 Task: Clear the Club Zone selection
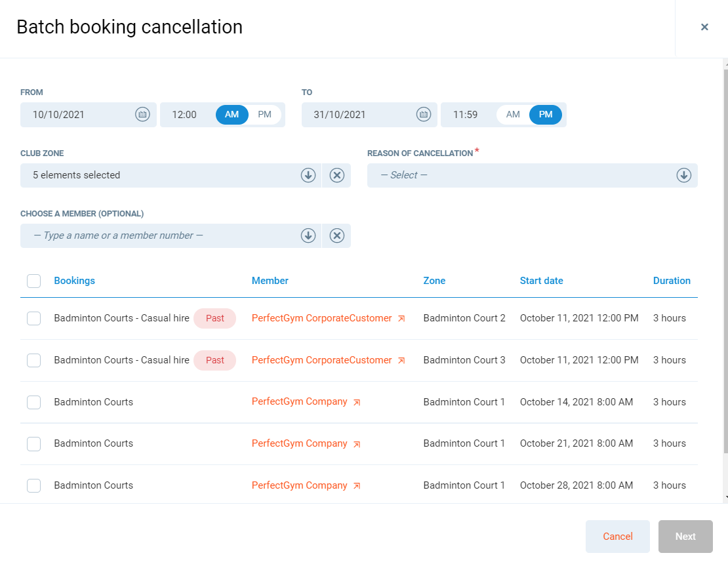pyautogui.click(x=336, y=175)
